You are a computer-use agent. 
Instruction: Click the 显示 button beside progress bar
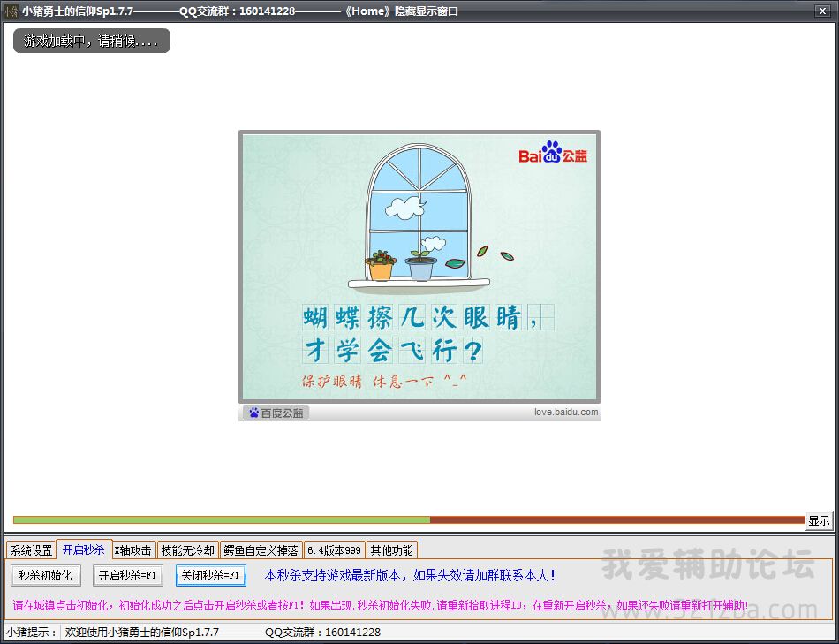[819, 521]
